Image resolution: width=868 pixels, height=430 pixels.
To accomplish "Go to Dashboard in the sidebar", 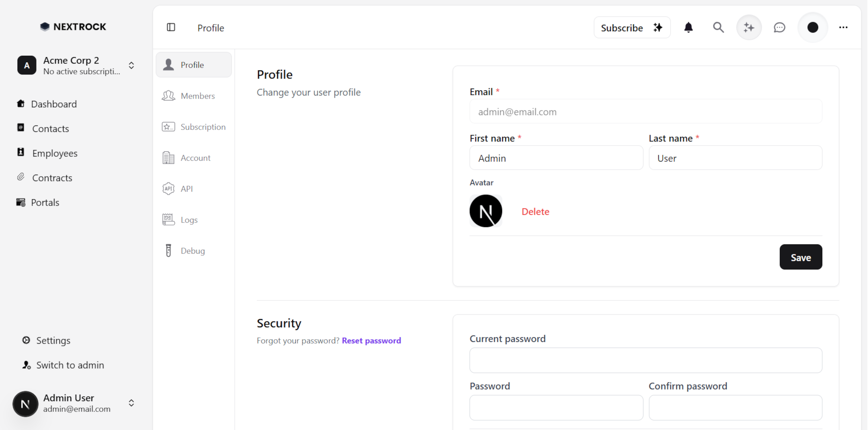I will 54,104.
